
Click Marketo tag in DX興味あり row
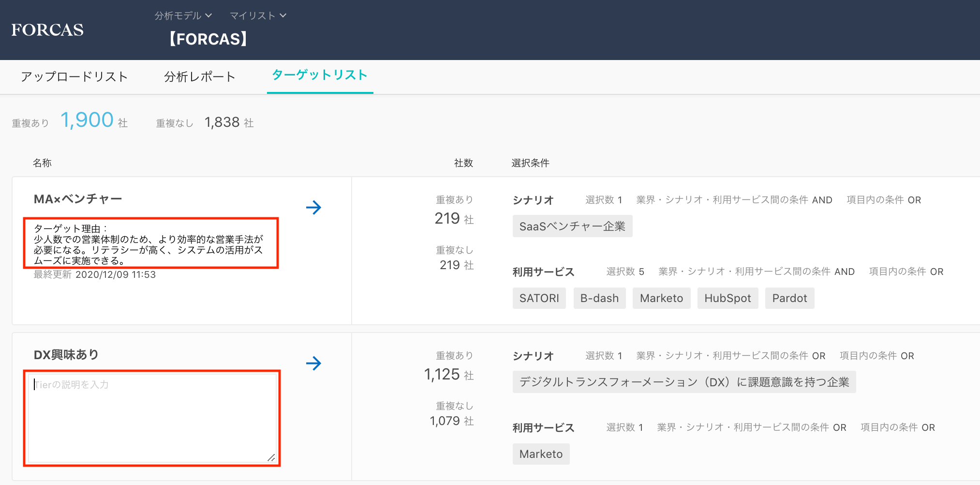(541, 454)
